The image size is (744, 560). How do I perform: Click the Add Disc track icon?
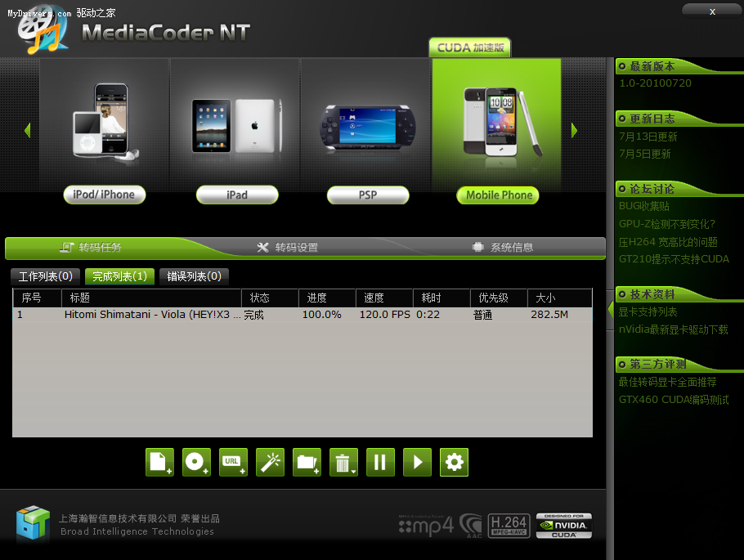tap(196, 462)
